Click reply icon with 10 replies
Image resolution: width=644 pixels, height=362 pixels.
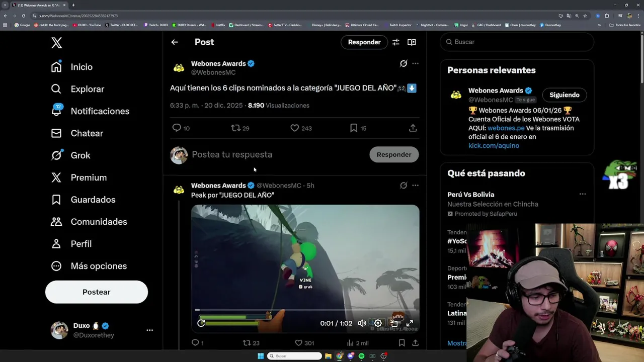[x=181, y=128]
